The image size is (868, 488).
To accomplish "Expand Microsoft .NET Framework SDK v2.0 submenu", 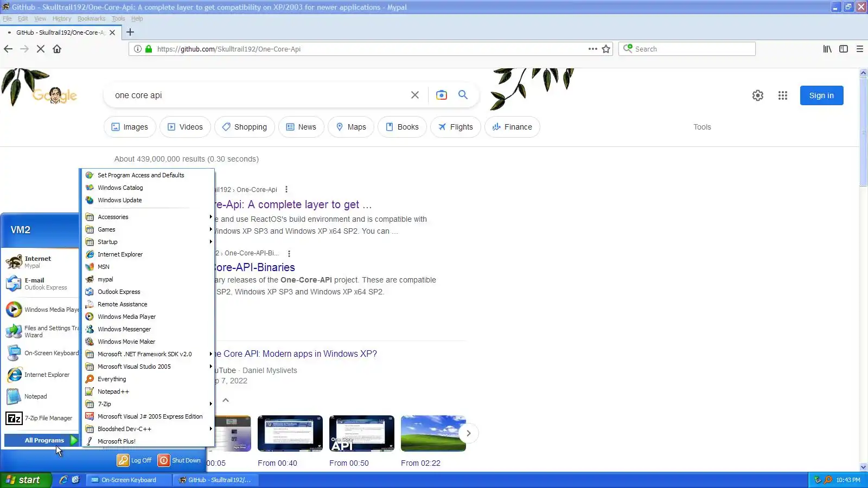I will coord(148,354).
